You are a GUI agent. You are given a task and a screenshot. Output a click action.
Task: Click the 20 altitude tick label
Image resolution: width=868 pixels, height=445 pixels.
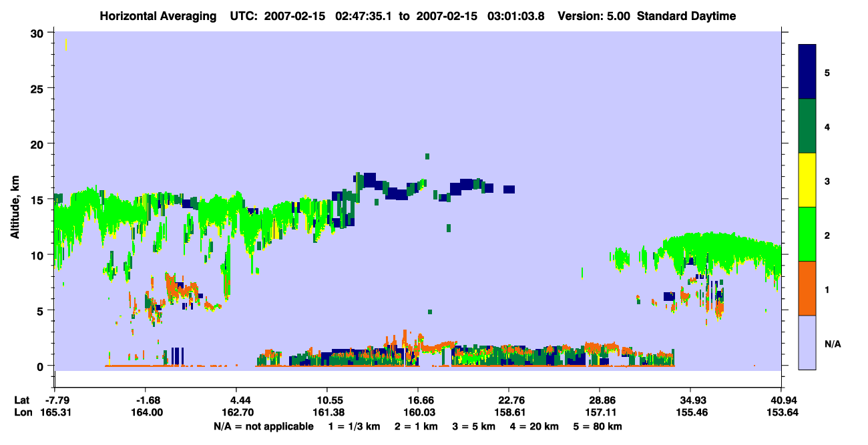tap(38, 144)
